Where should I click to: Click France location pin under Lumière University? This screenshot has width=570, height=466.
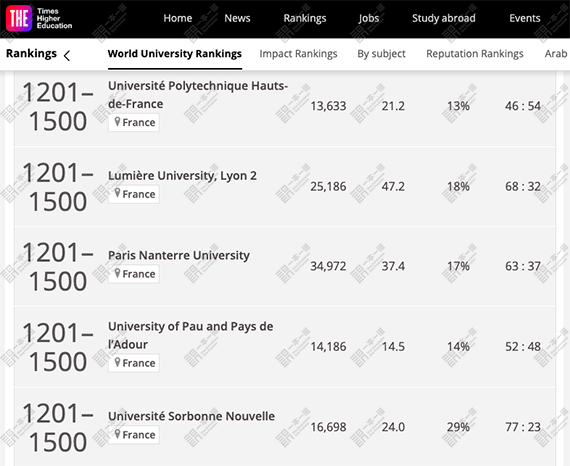click(134, 194)
